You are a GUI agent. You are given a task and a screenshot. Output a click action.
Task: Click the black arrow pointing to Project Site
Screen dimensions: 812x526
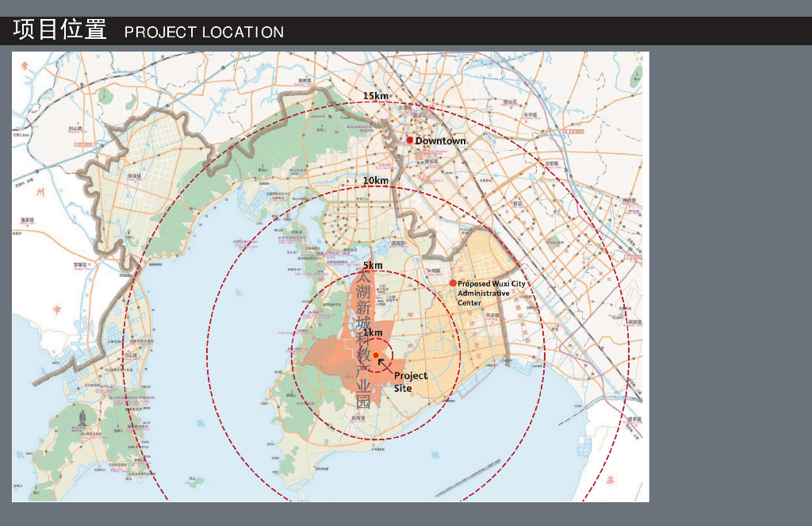click(384, 363)
